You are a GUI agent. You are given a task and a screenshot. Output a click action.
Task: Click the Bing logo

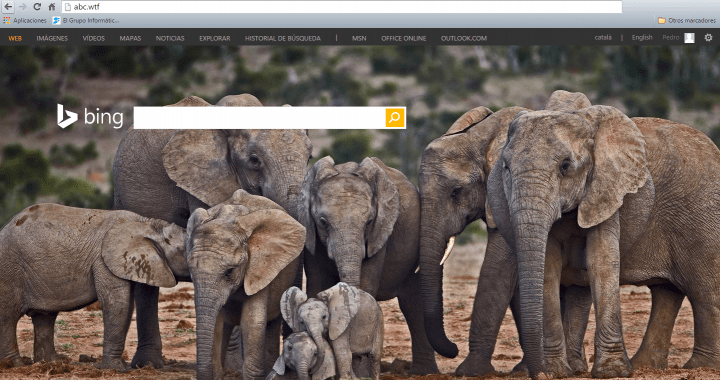pyautogui.click(x=90, y=117)
